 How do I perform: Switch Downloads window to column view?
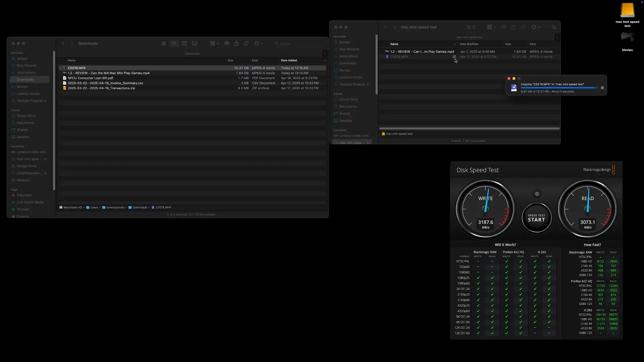pos(184,44)
